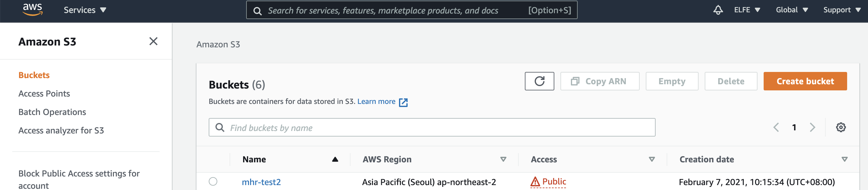Image resolution: width=868 pixels, height=190 pixels.
Task: Go to next page of buckets
Action: click(x=812, y=127)
